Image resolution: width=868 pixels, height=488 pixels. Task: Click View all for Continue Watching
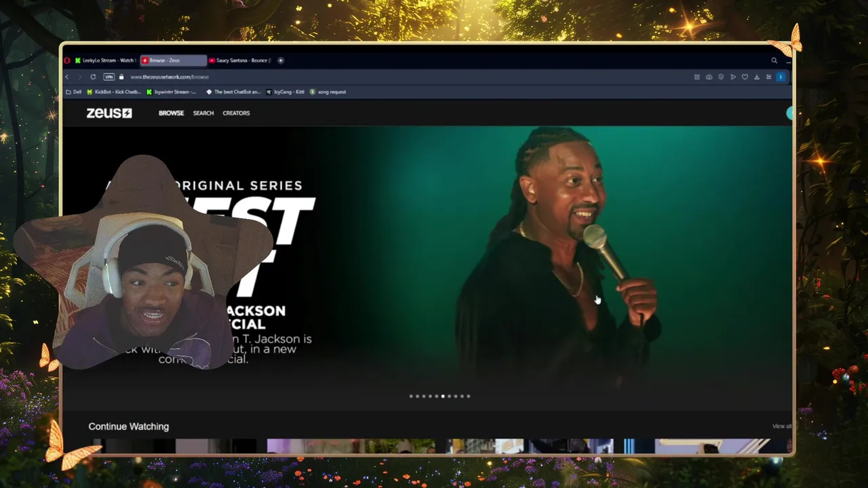coord(782,426)
